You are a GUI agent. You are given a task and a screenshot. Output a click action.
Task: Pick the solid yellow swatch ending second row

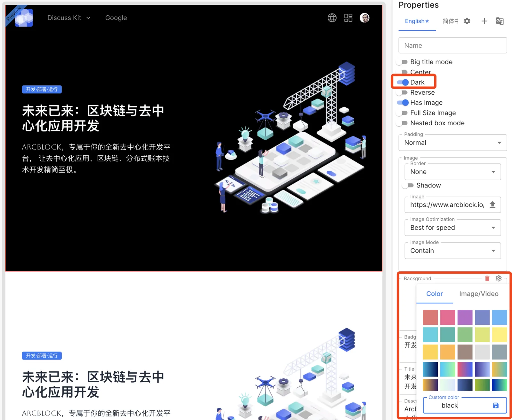click(x=500, y=334)
